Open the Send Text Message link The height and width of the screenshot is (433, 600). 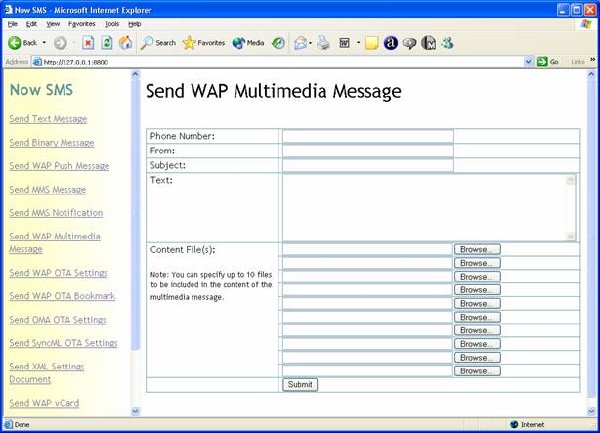[x=48, y=119]
